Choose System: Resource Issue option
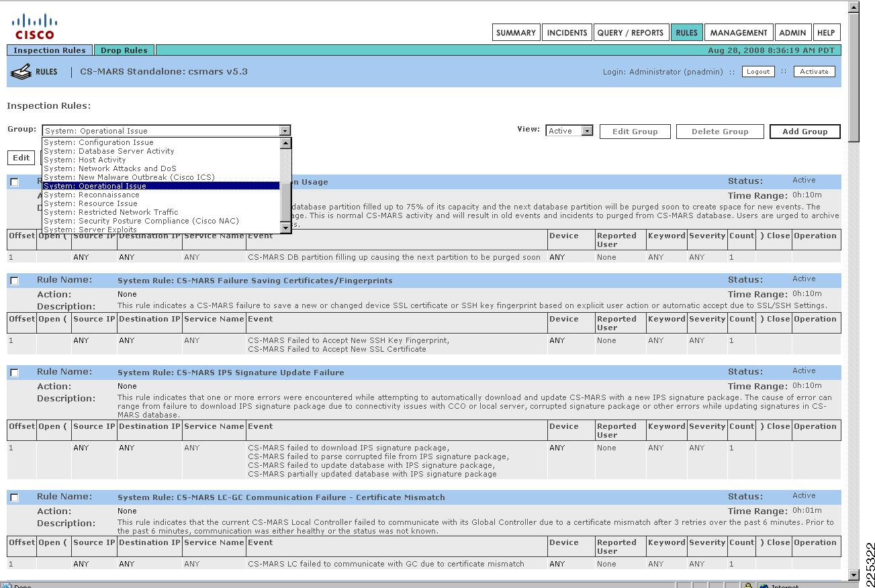 coord(160,203)
